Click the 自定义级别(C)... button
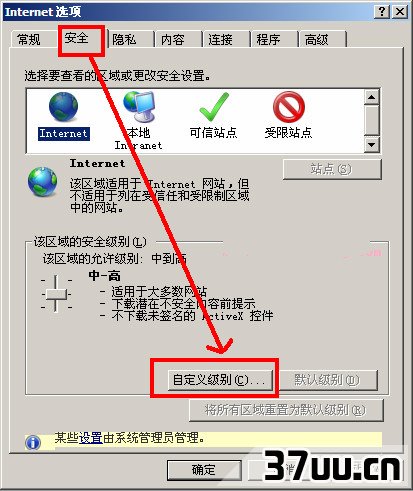The width and height of the screenshot is (413, 491). [220, 380]
